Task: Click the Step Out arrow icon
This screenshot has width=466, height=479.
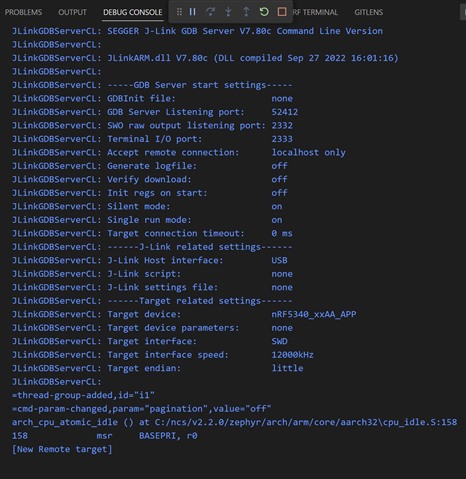Action: click(x=246, y=12)
